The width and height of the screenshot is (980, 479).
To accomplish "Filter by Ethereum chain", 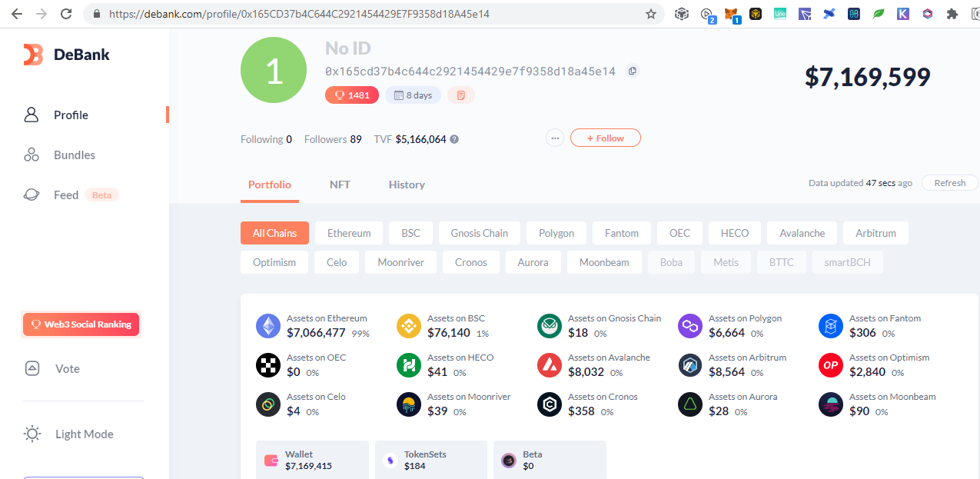I will point(349,233).
